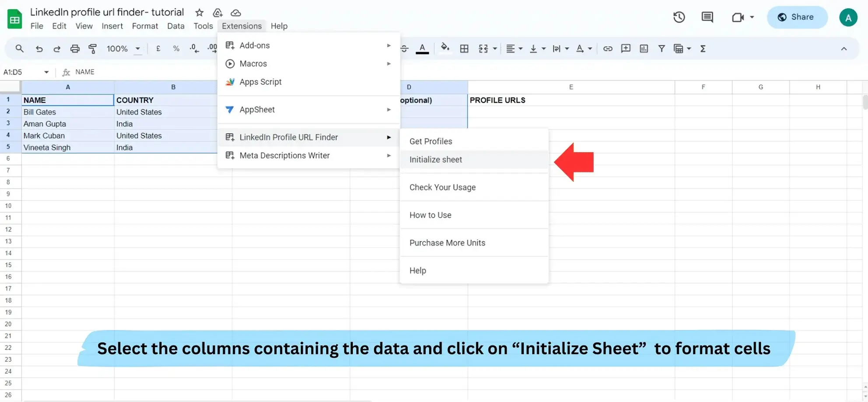Format as currency pound

click(x=158, y=49)
